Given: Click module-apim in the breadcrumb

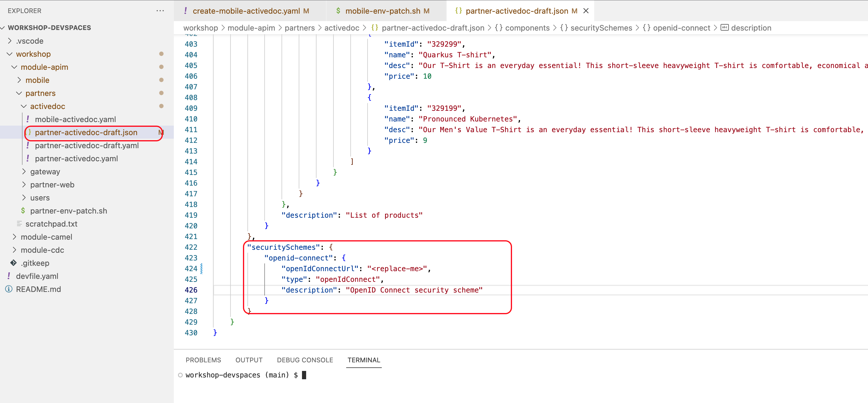Looking at the screenshot, I should click(x=251, y=28).
